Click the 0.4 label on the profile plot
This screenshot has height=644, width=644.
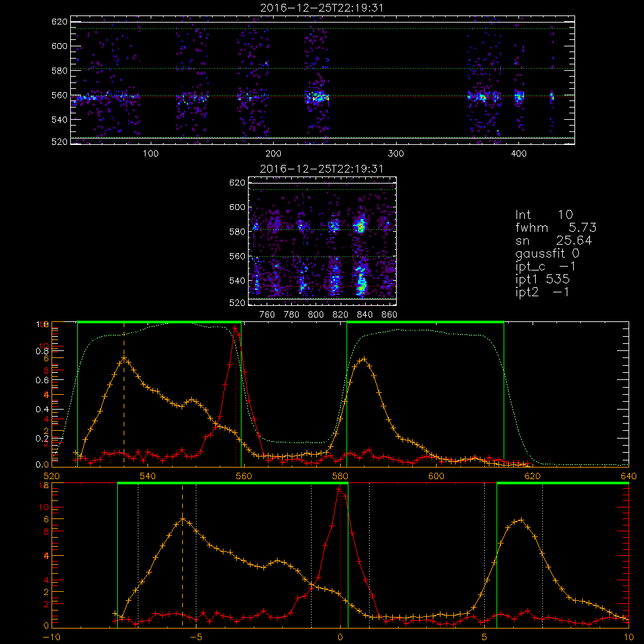[42, 409]
